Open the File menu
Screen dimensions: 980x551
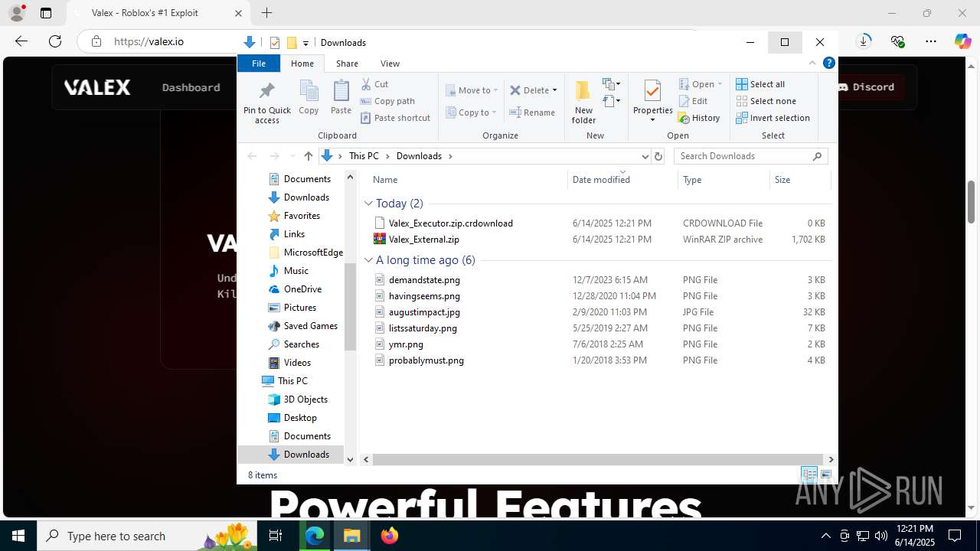click(x=259, y=64)
